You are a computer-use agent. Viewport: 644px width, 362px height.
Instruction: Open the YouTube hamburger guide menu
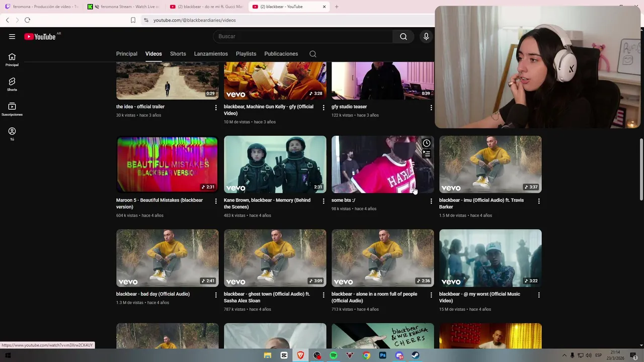coord(12,36)
